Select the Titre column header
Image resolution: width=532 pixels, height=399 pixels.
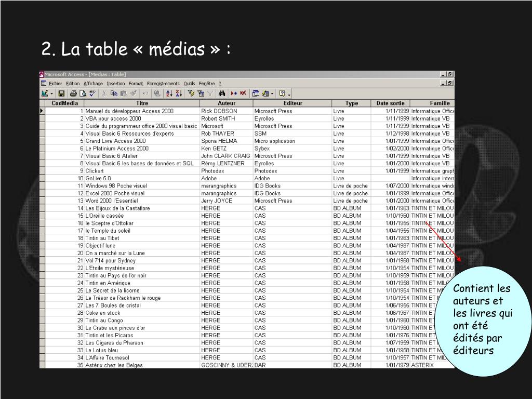(x=142, y=103)
